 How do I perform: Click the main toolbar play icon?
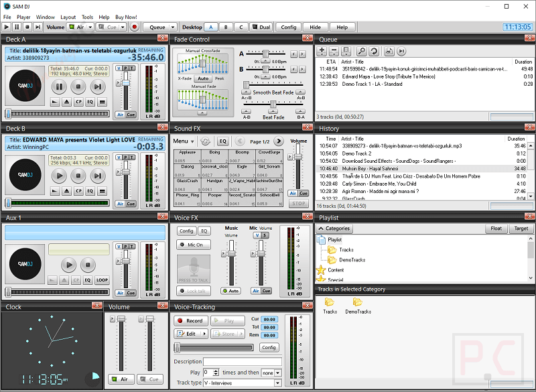tap(6, 27)
